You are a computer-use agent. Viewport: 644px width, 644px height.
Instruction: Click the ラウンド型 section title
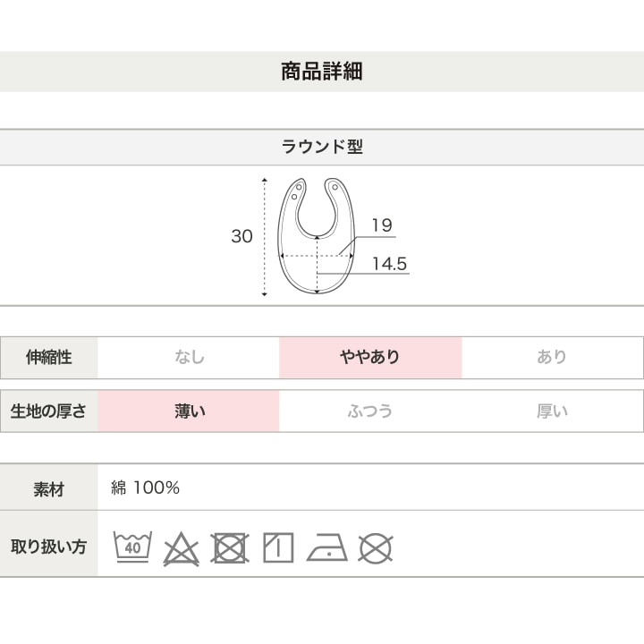click(x=322, y=147)
